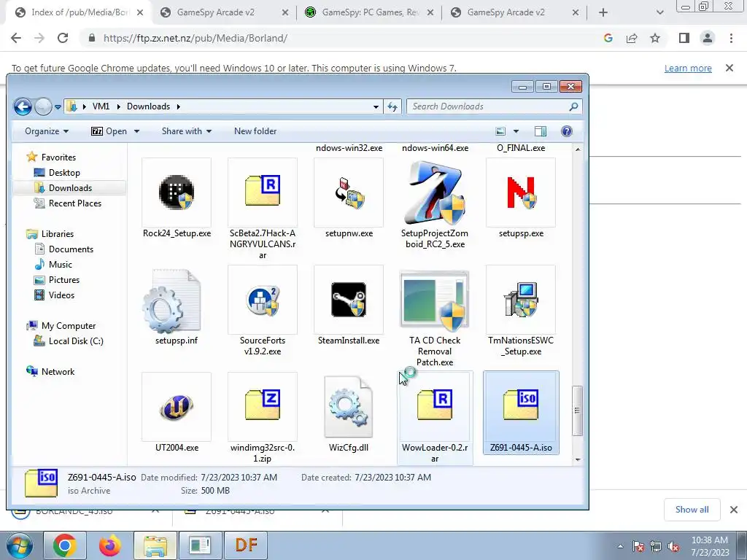Screen dimensions: 747x560
Task: Click Learn more link
Action: tap(688, 68)
